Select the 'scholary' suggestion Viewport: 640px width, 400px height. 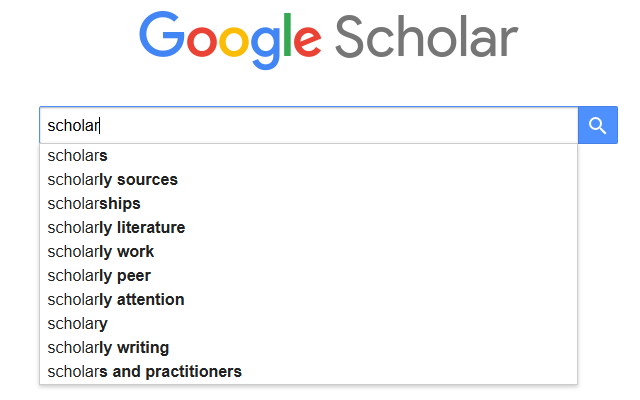78,324
